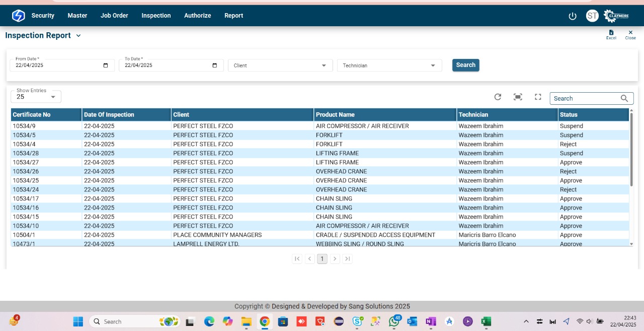
Task: Click the power logout icon
Action: [573, 16]
